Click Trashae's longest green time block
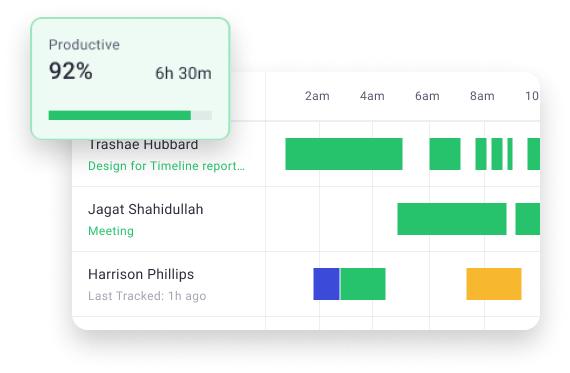 tap(344, 154)
